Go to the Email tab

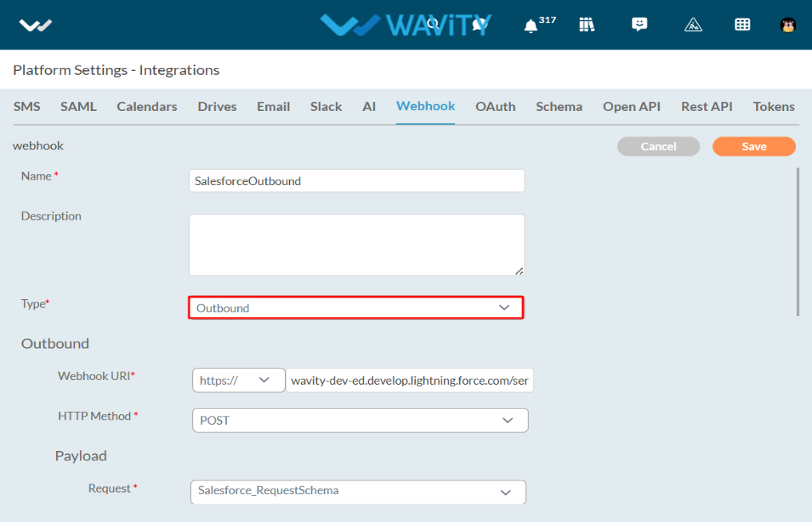[273, 107]
